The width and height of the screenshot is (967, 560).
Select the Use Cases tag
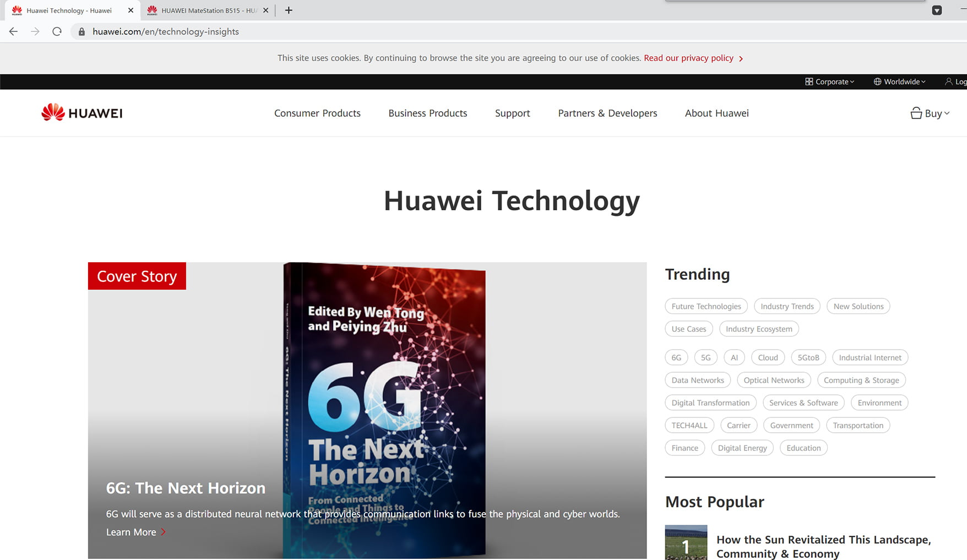click(688, 329)
